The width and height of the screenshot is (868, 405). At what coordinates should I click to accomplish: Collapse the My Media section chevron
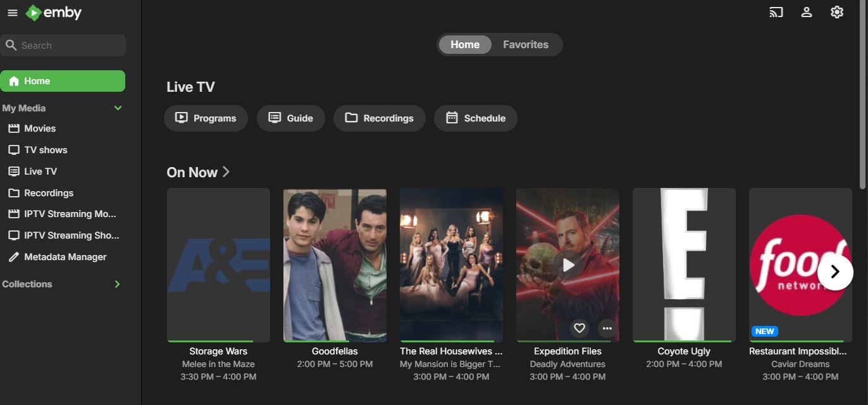(x=118, y=108)
